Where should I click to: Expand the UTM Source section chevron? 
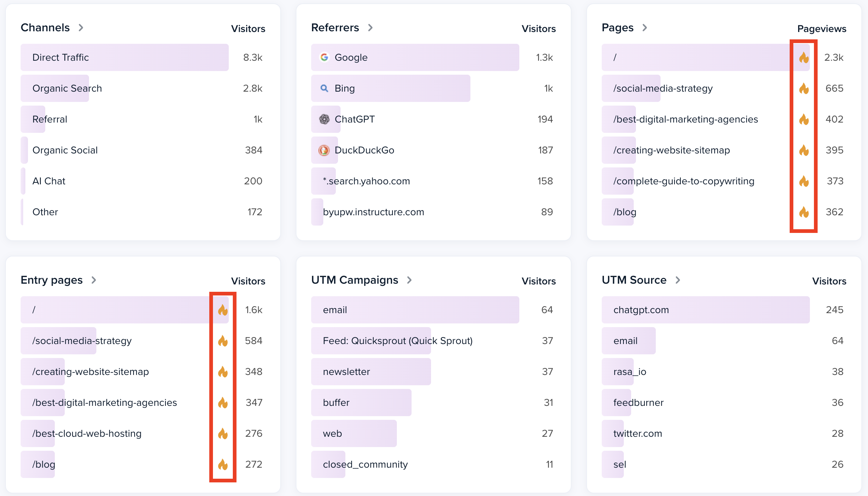[679, 280]
